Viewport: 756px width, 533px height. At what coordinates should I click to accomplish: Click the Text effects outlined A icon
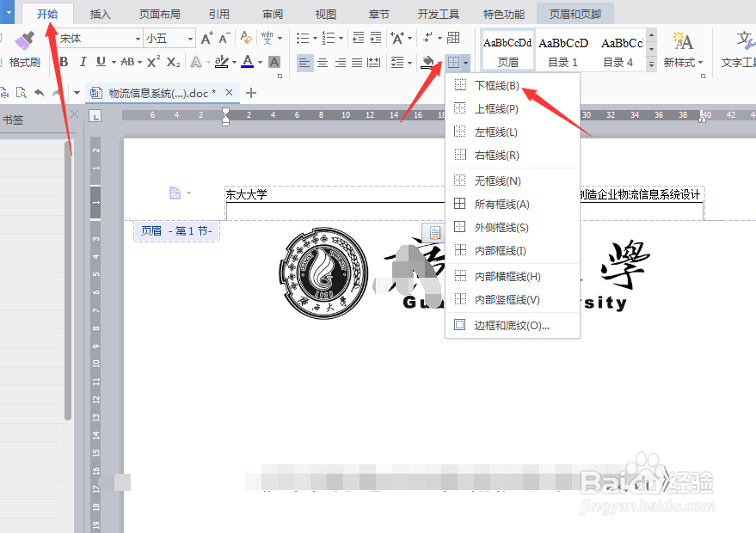coord(196,62)
